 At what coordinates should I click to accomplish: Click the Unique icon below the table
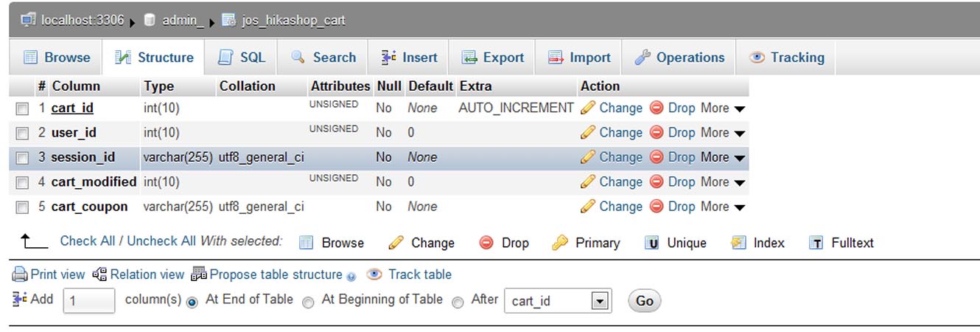[x=651, y=243]
